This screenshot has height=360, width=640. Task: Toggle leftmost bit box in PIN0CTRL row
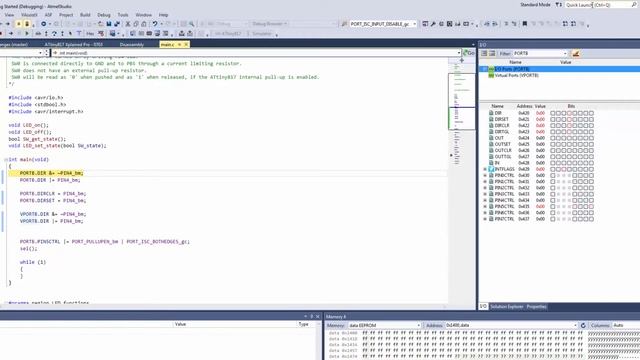click(x=553, y=176)
